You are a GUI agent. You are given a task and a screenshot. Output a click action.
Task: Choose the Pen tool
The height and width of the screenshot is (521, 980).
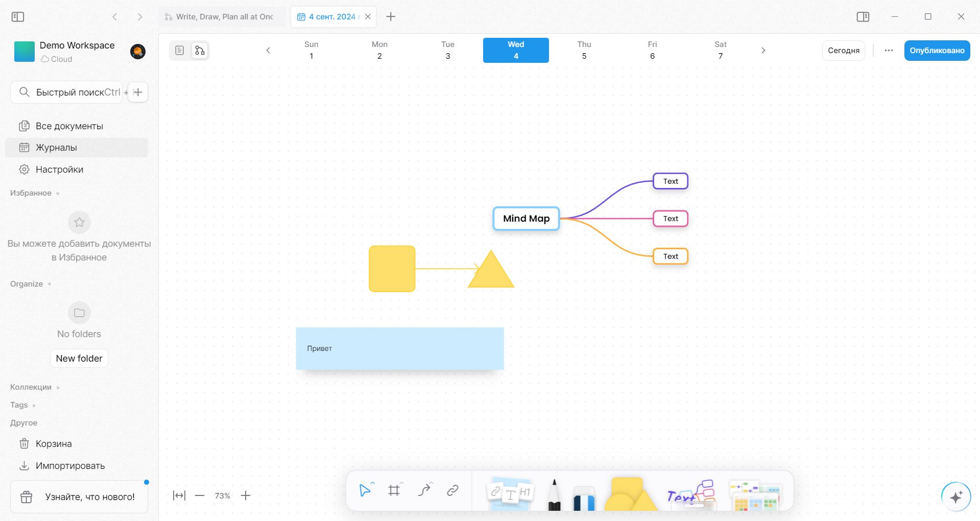tap(554, 494)
